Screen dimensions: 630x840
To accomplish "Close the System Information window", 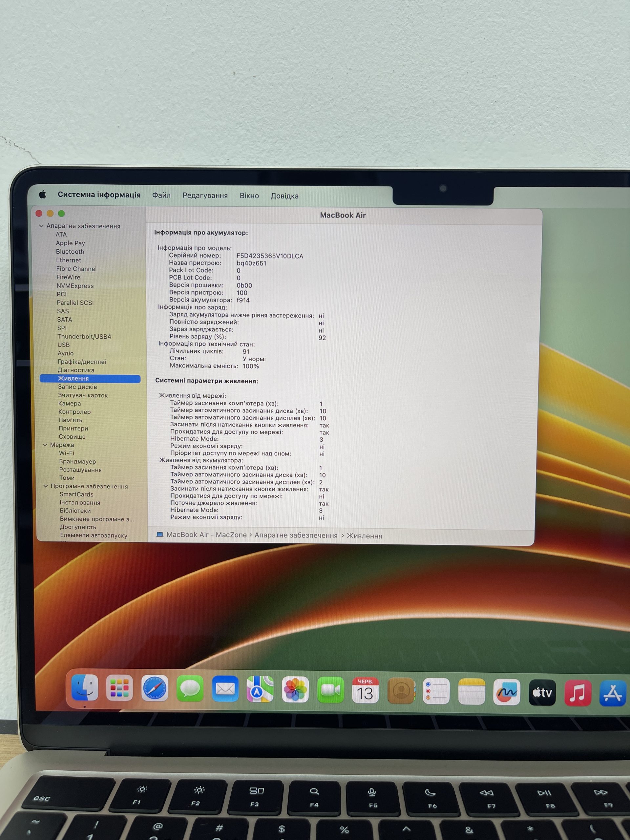I will tap(39, 213).
